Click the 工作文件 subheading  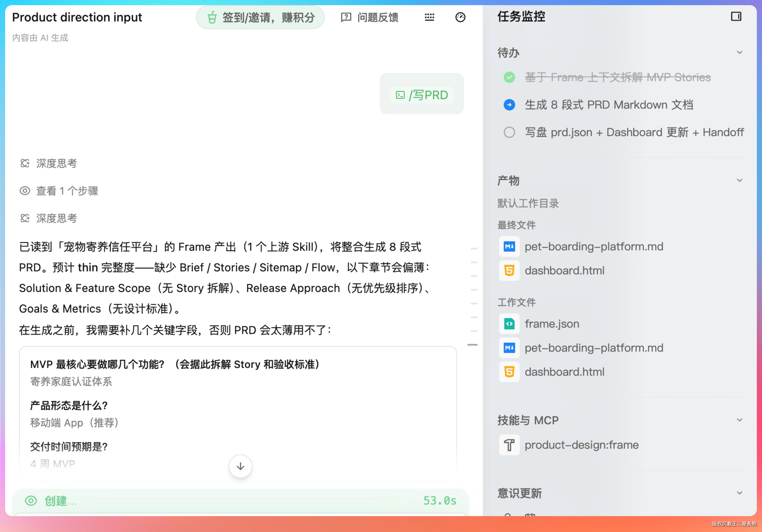coord(516,302)
